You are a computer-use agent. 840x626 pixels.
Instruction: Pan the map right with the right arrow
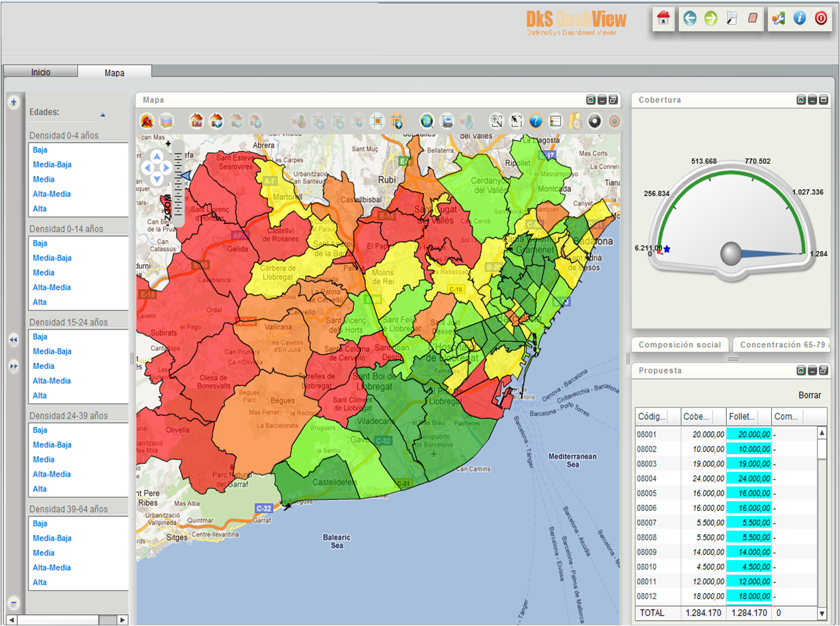pos(167,168)
